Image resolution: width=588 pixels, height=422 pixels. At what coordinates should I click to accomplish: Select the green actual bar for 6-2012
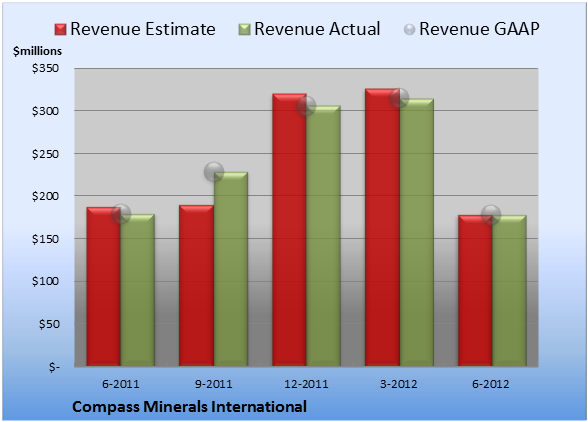coord(509,291)
